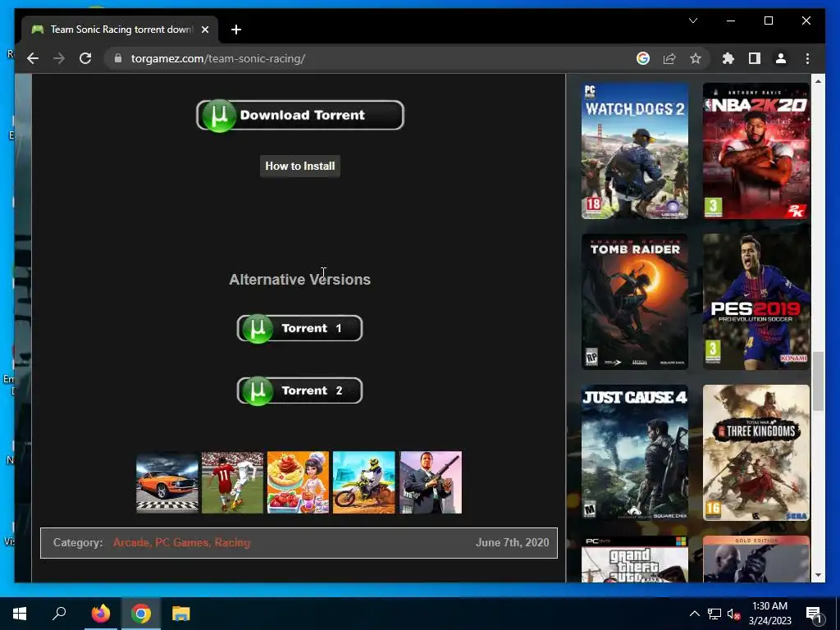This screenshot has height=630, width=840.
Task: Open the orange car racing game thumbnail
Action: 167,482
